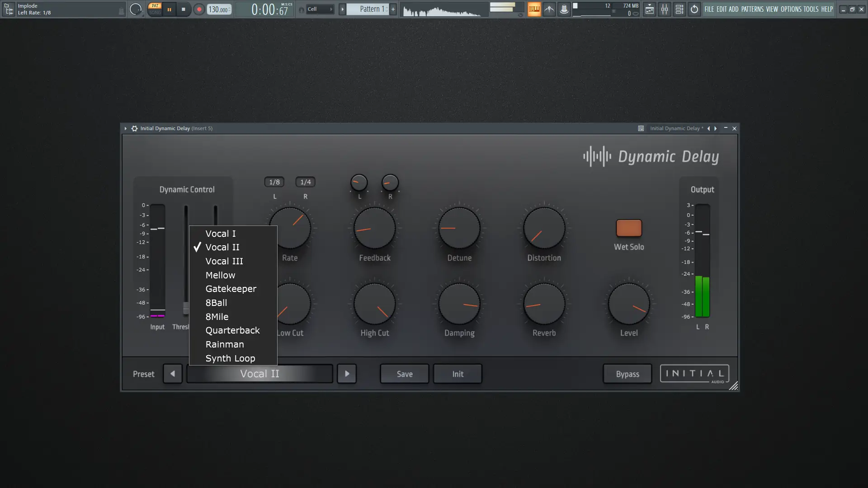Open the mixer icon in toolbar
This screenshot has height=488, width=868.
click(x=664, y=9)
